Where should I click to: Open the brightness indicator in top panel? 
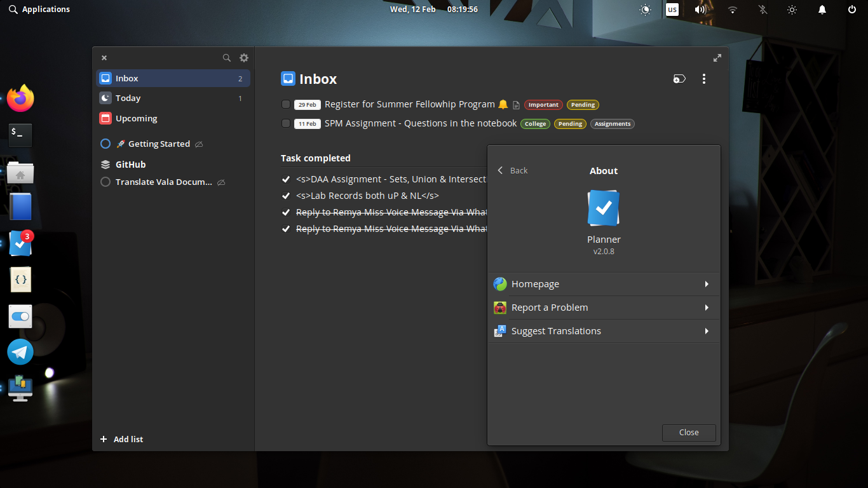(792, 10)
